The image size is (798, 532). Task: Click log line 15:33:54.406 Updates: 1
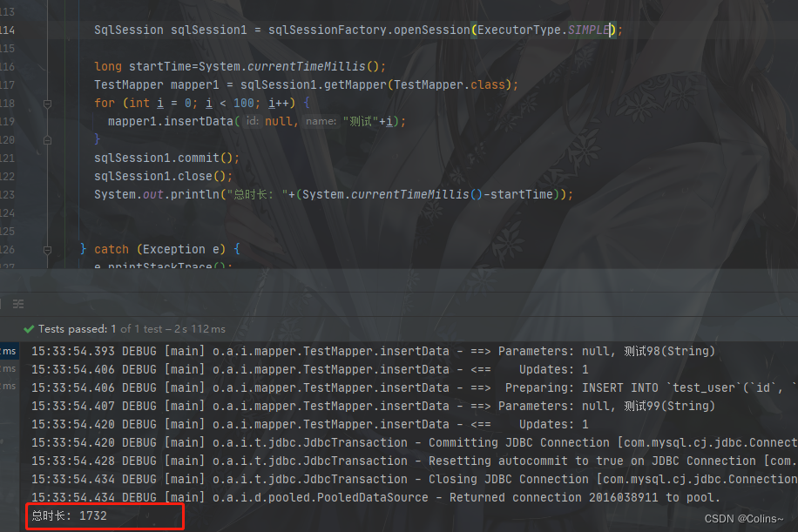(310, 370)
